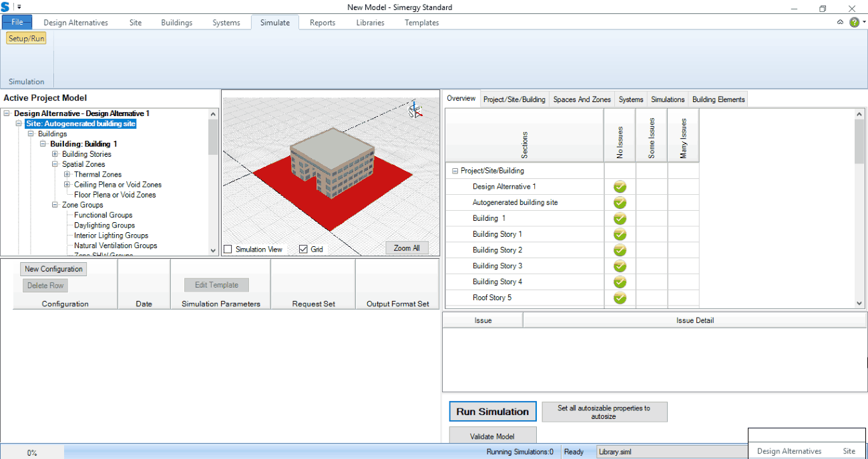Image resolution: width=868 pixels, height=459 pixels.
Task: Select the Natural Ventilation Groups tree item
Action: tap(116, 246)
